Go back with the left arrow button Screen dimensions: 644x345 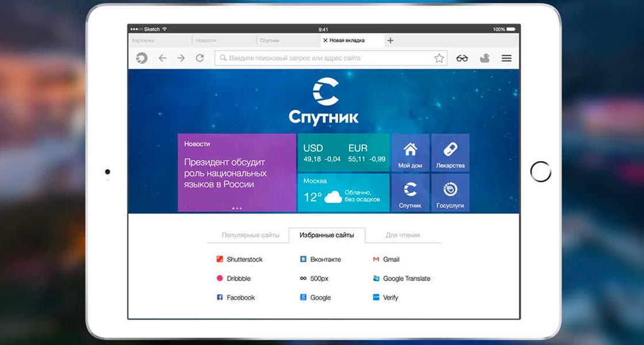tap(162, 58)
